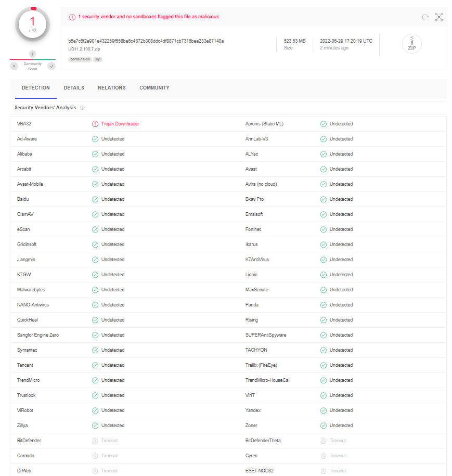Select the Detection tab

[x=36, y=88]
